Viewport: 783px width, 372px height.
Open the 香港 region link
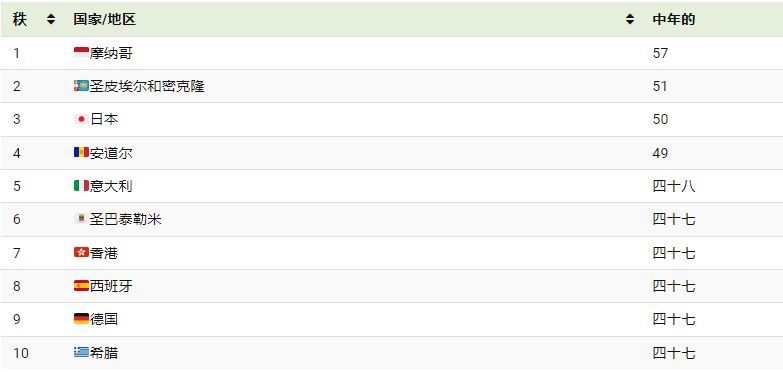pyautogui.click(x=104, y=253)
